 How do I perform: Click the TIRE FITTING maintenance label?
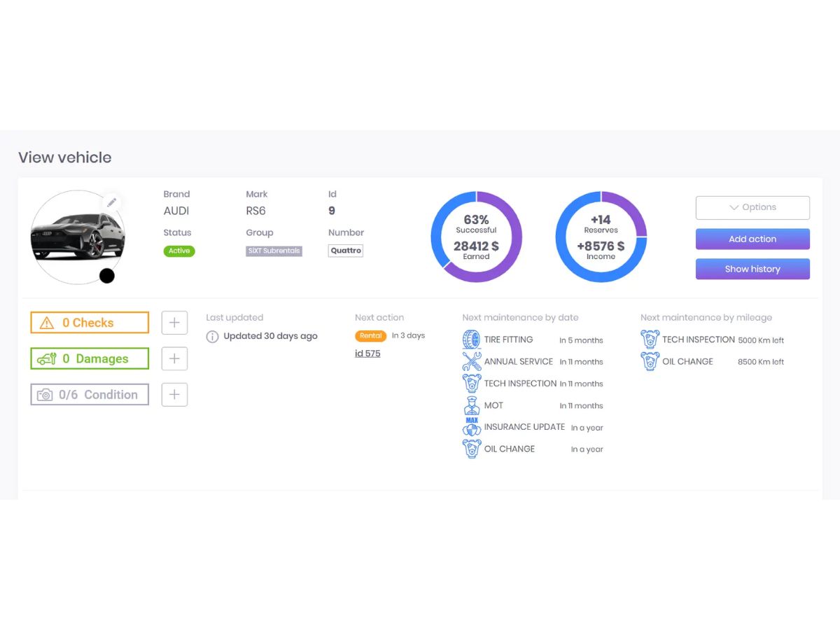point(508,339)
